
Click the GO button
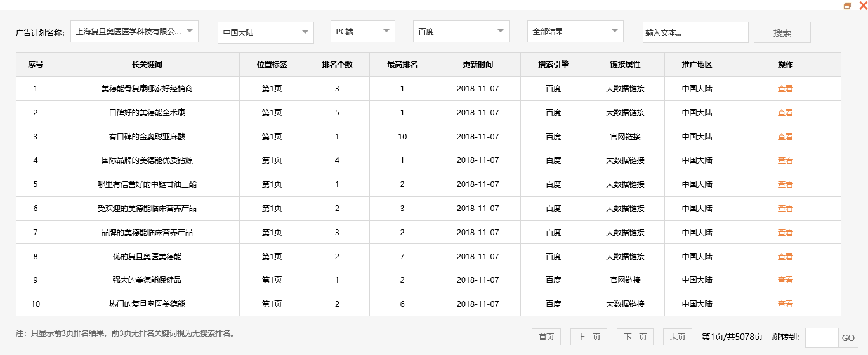click(x=848, y=338)
